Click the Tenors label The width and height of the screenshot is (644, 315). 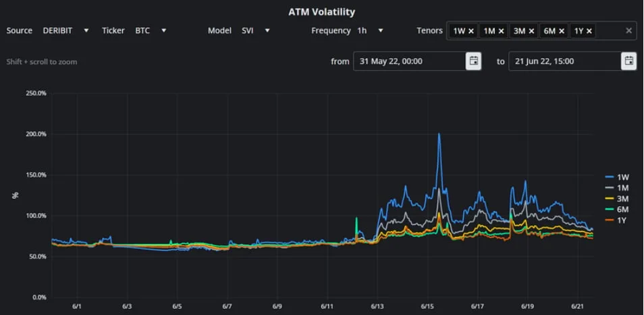coord(429,30)
